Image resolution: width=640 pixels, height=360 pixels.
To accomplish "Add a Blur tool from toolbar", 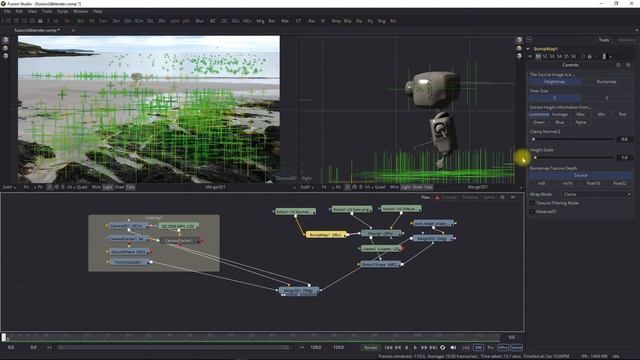I will [200, 21].
